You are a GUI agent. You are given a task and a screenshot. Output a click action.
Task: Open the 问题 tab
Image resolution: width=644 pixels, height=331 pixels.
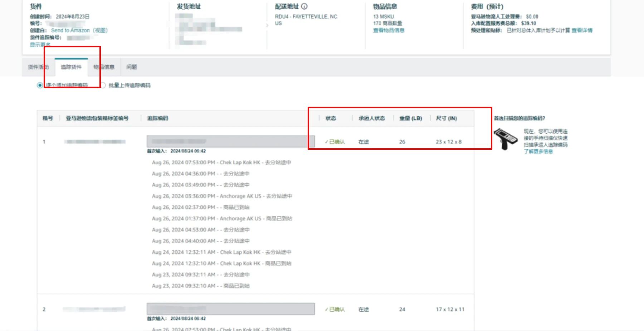(132, 67)
